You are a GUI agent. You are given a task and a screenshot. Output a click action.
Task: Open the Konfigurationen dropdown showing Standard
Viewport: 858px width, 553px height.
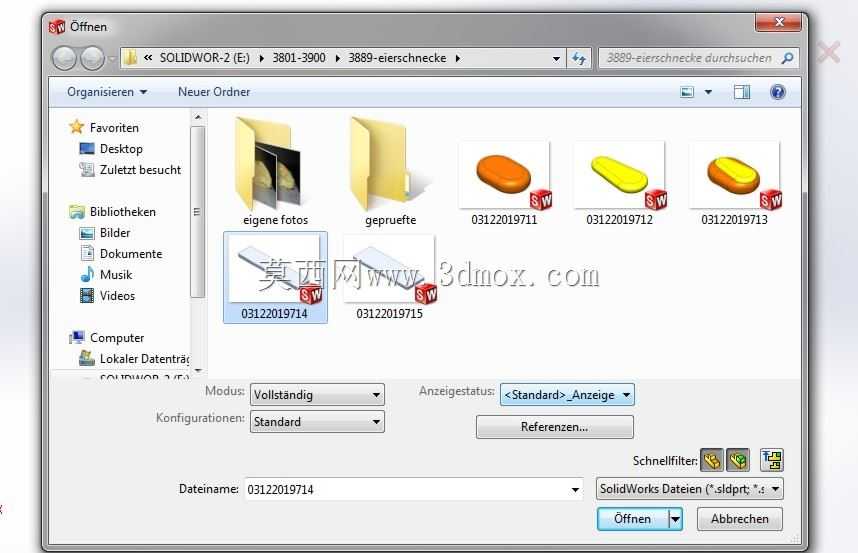pos(317,422)
